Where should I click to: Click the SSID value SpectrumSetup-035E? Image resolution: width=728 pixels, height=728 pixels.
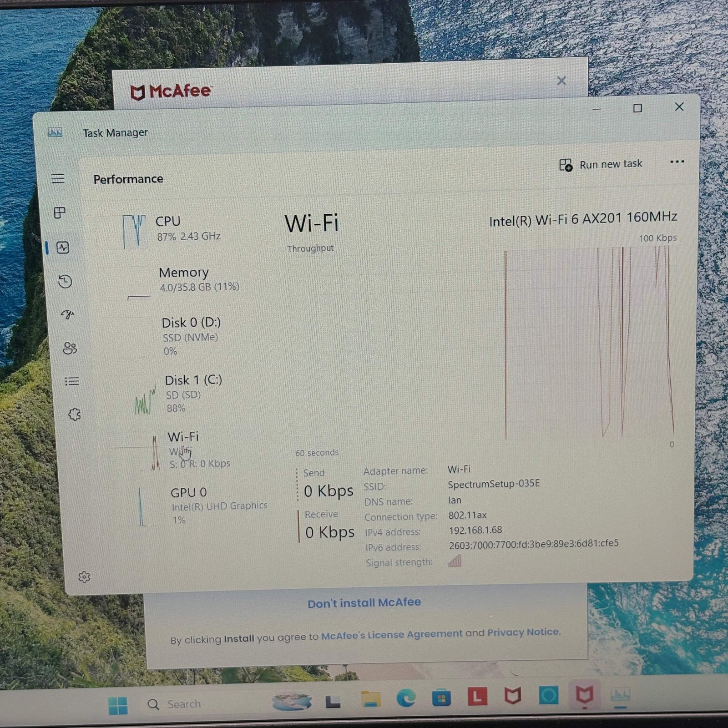click(x=494, y=484)
